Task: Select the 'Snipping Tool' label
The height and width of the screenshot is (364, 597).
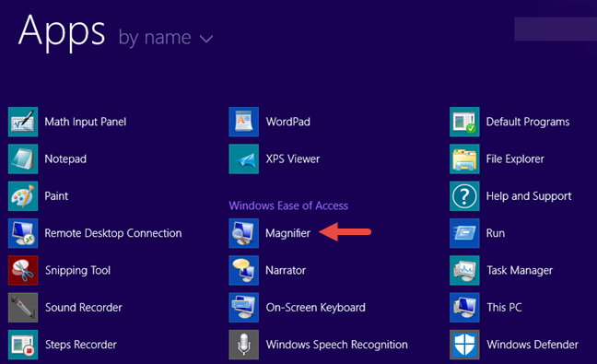Action: 77,270
